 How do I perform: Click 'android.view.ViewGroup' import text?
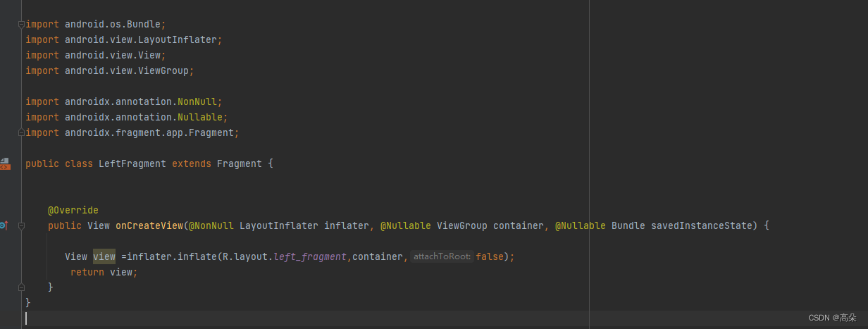point(127,70)
